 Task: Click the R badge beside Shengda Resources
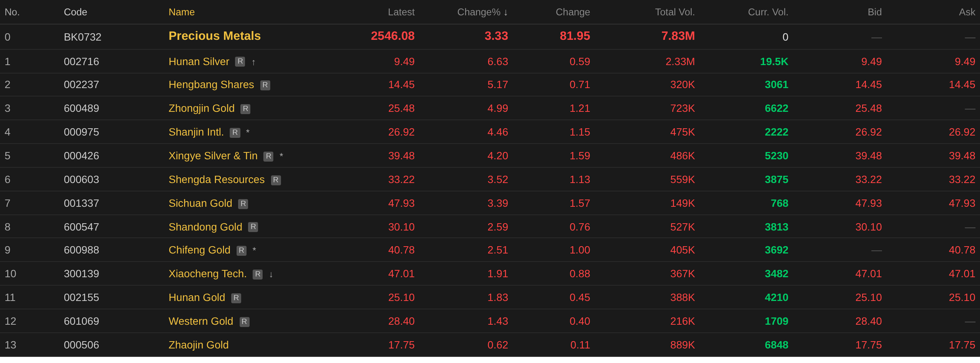276,180
